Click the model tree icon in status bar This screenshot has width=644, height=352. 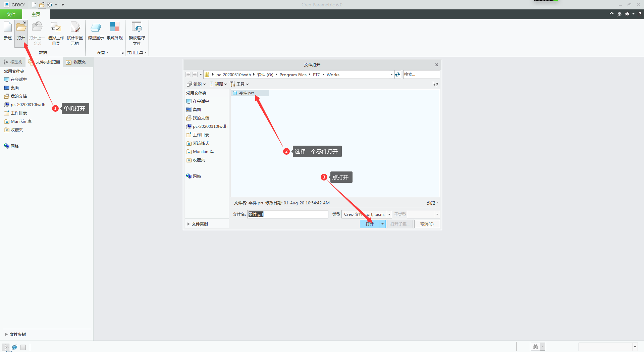tap(6, 347)
